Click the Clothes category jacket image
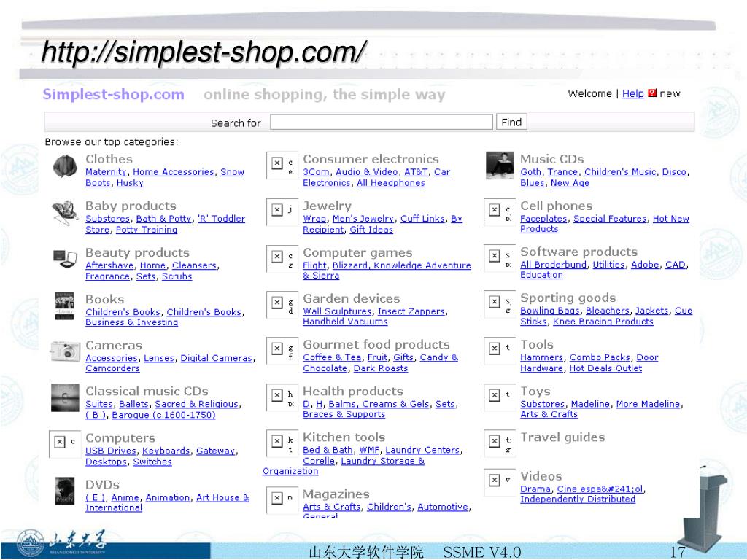The height and width of the screenshot is (560, 747). tap(65, 166)
